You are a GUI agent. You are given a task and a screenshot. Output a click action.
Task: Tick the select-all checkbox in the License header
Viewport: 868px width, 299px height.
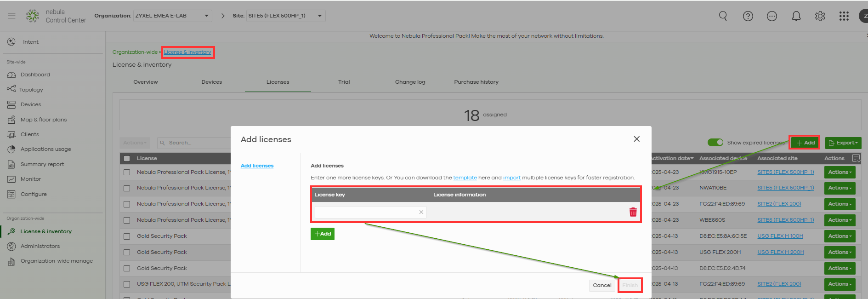pyautogui.click(x=127, y=158)
